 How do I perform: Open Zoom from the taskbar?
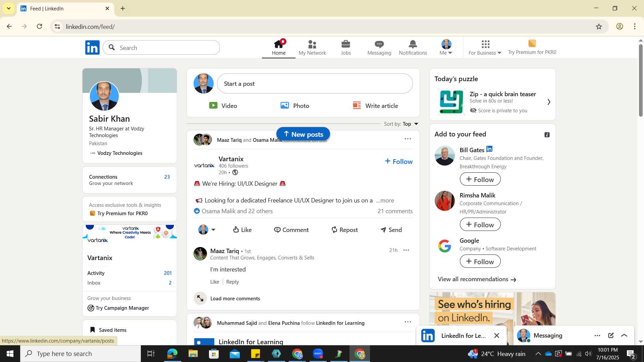click(x=318, y=354)
